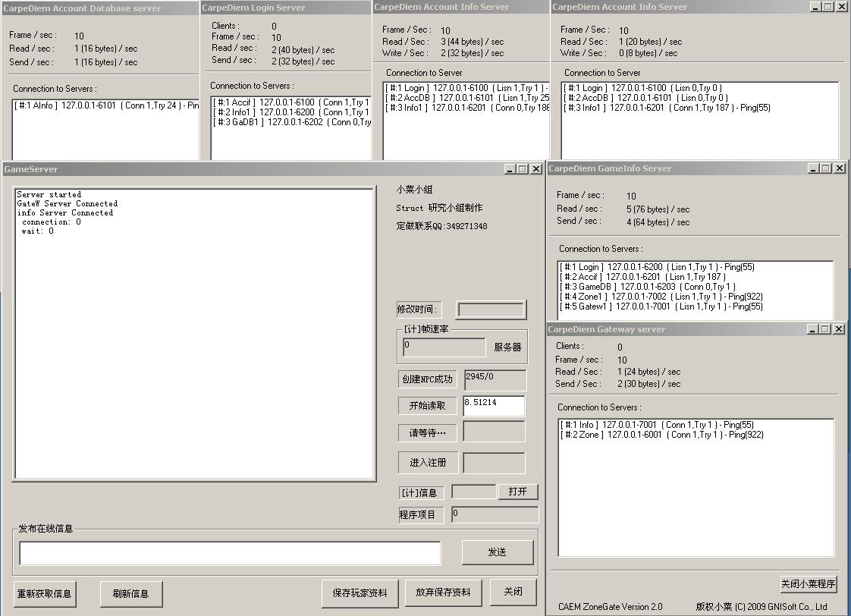Click the 修改时间 input field
The image size is (851, 616).
490,310
